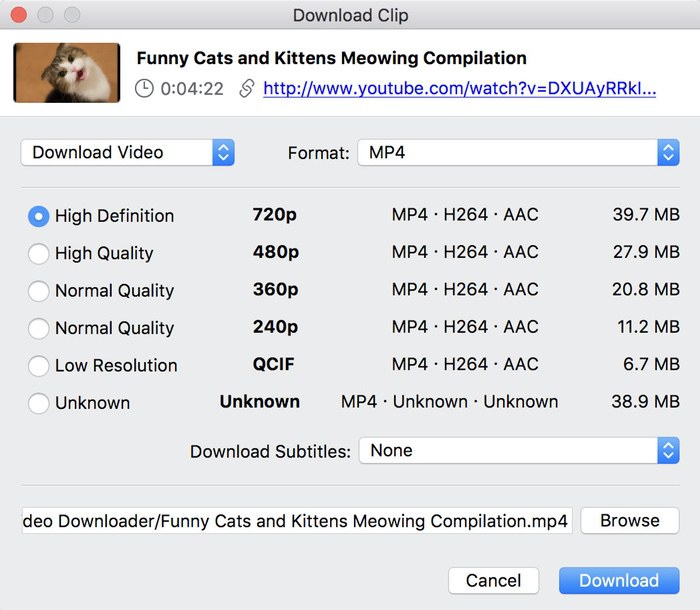This screenshot has height=610, width=700.
Task: Click the clock duration icon
Action: (x=145, y=89)
